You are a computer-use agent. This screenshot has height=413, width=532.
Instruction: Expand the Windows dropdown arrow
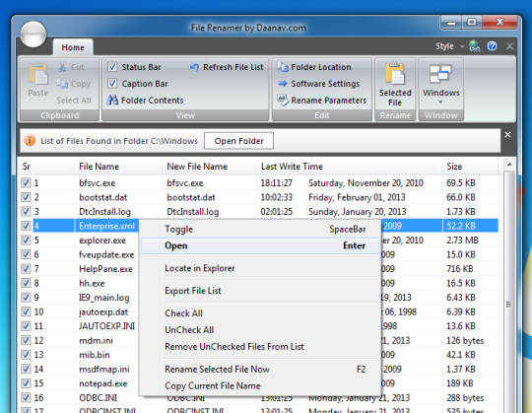click(x=440, y=103)
